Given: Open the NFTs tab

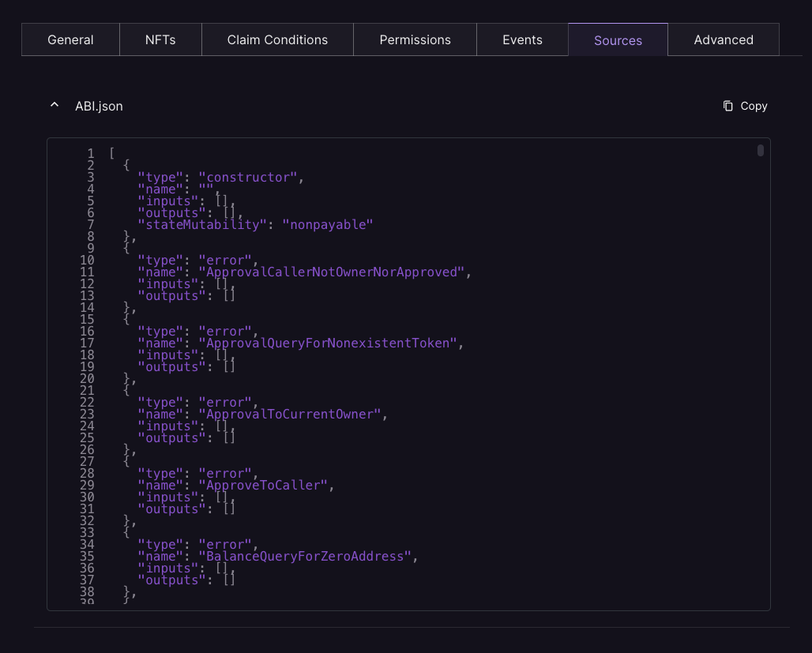Looking at the screenshot, I should 160,39.
